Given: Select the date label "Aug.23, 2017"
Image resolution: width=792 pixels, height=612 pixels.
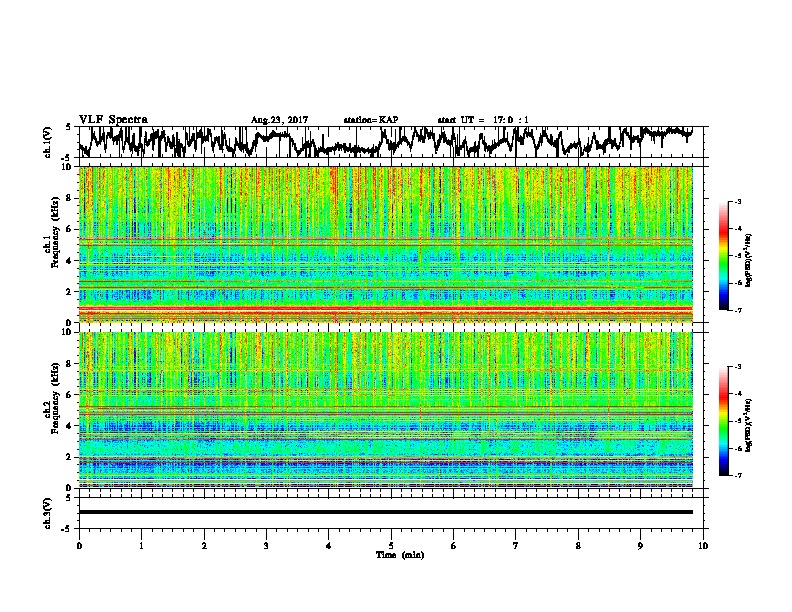Looking at the screenshot, I should click(x=279, y=120).
